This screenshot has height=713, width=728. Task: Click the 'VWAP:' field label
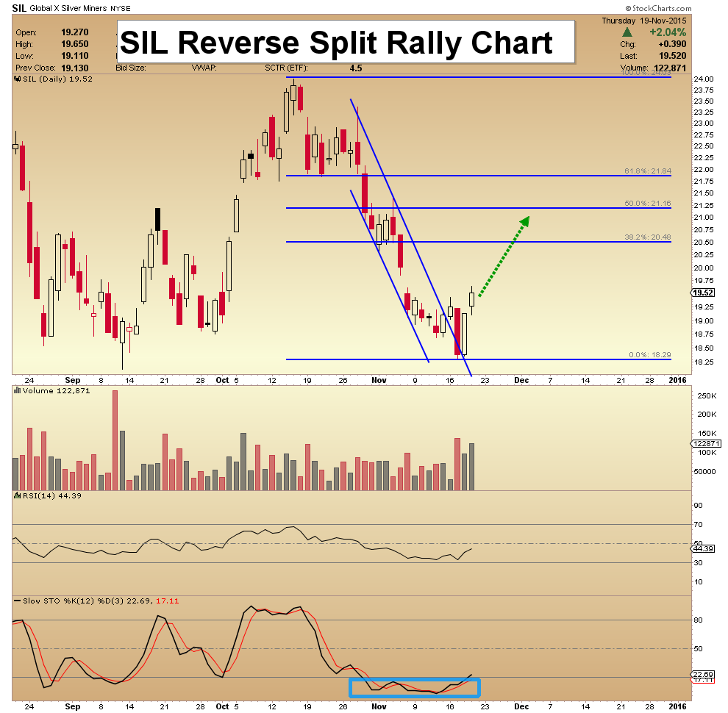(x=204, y=68)
